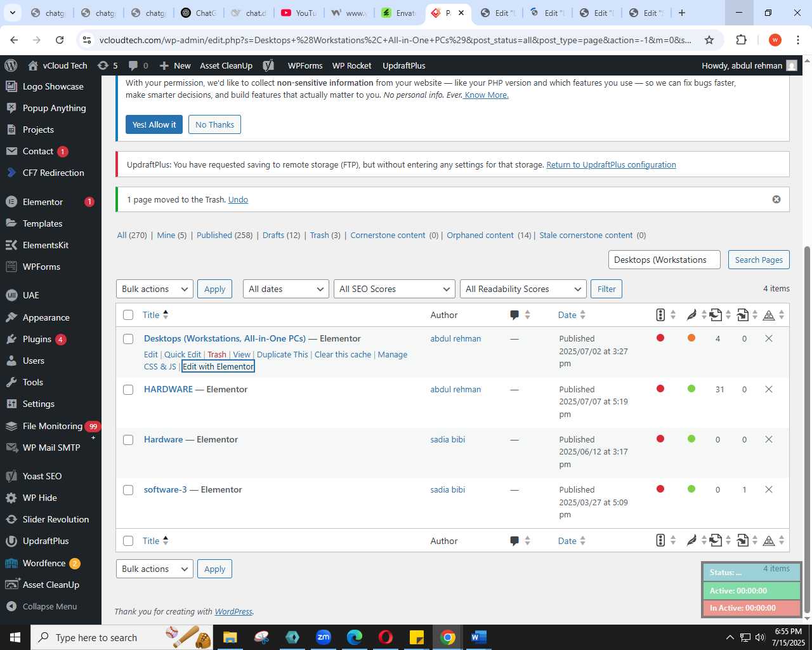Image resolution: width=812 pixels, height=650 pixels.
Task: Click the X icon in HARDWARE row
Action: 768,389
